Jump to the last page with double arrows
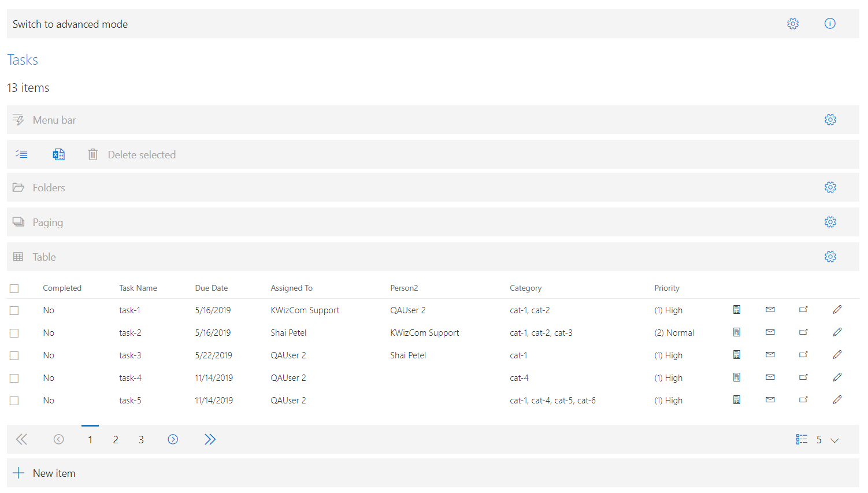Image resolution: width=868 pixels, height=493 pixels. [x=210, y=439]
